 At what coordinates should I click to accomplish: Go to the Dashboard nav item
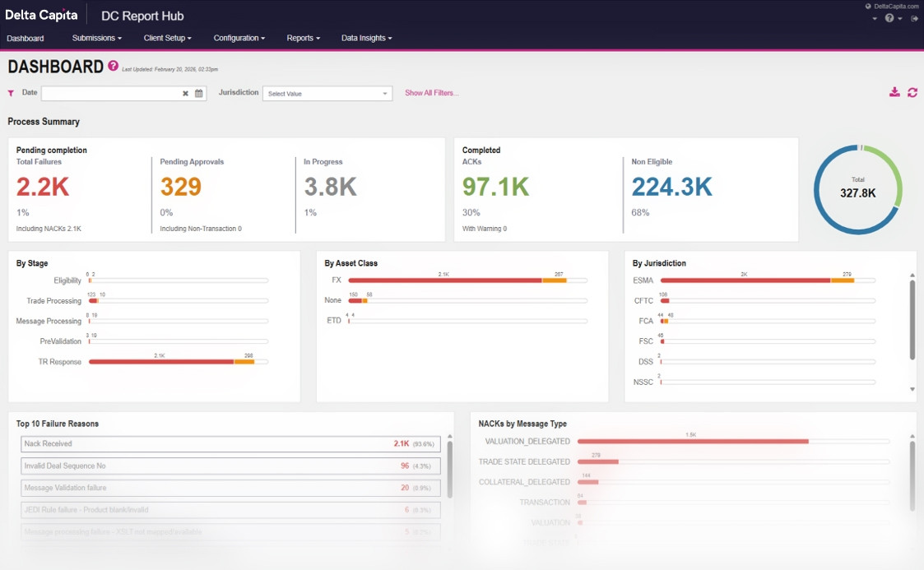click(x=26, y=38)
